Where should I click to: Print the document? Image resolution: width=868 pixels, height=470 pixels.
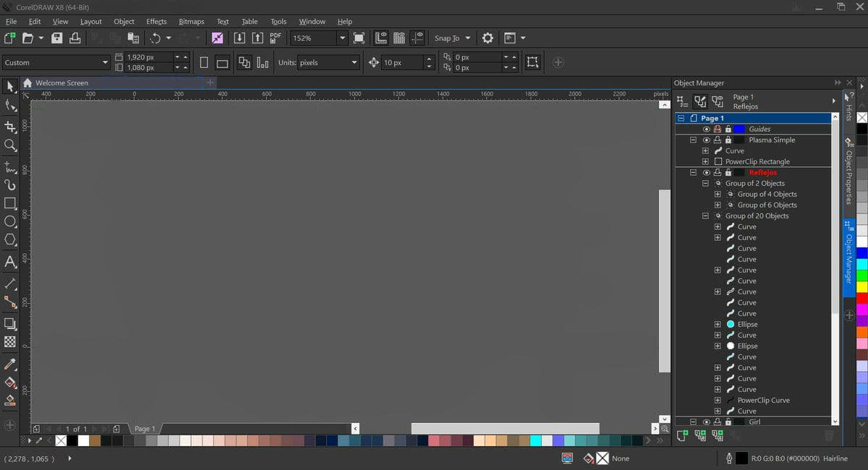coord(74,38)
